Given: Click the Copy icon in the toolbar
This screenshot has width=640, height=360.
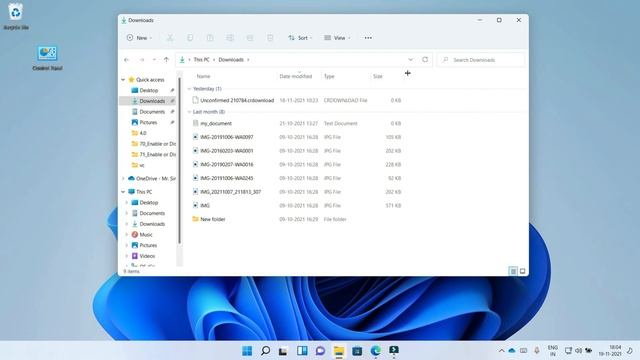Looking at the screenshot, I should click(190, 38).
